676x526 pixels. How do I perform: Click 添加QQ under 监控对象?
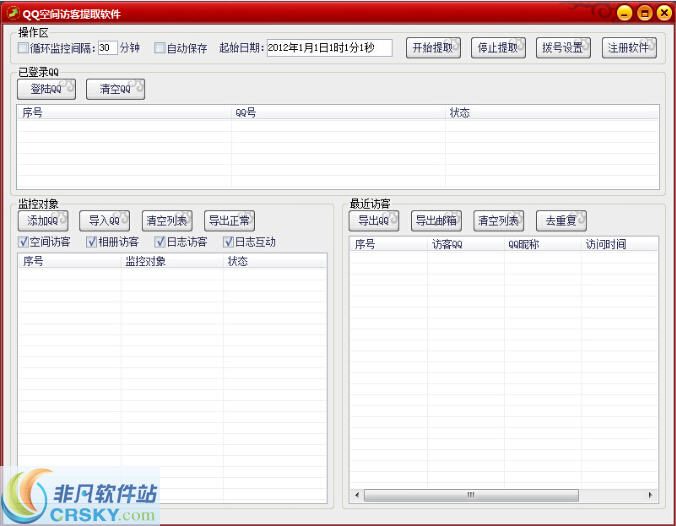click(x=43, y=221)
